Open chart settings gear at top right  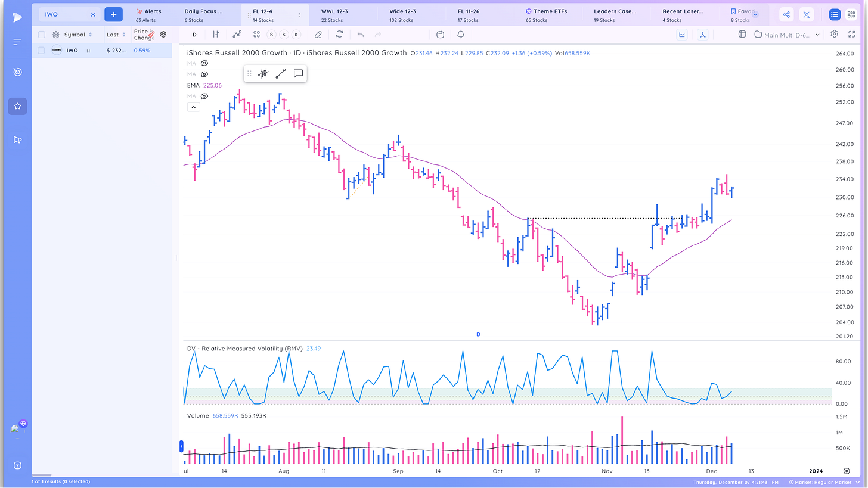coord(835,35)
